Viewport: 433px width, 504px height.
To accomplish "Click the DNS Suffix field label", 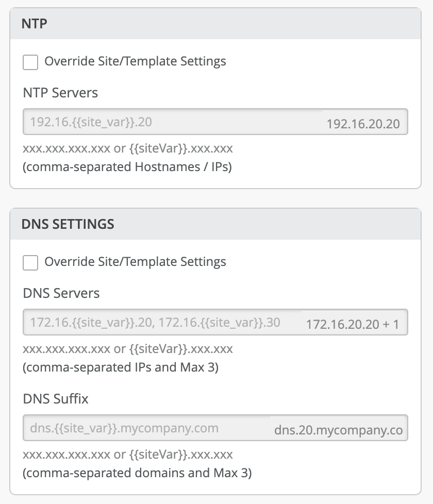I will point(56,399).
